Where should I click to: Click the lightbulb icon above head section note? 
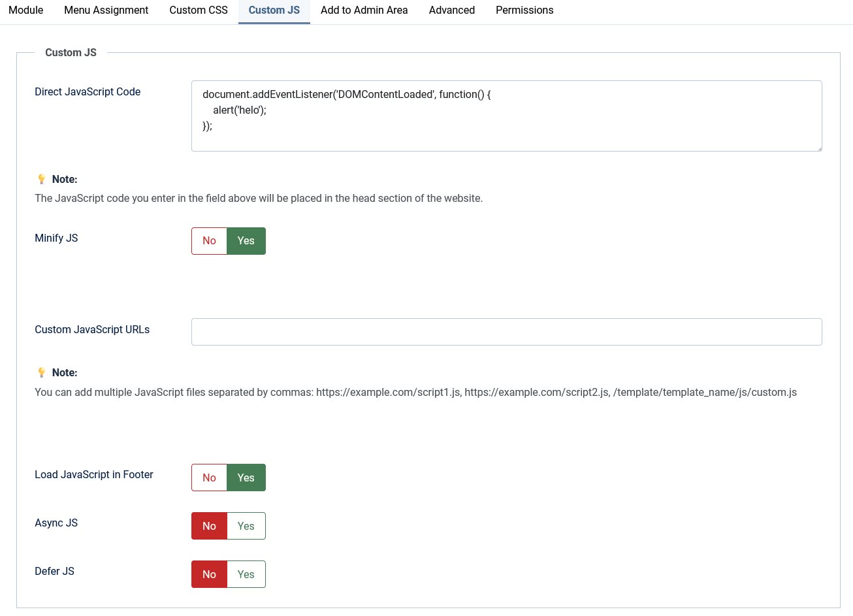41,179
